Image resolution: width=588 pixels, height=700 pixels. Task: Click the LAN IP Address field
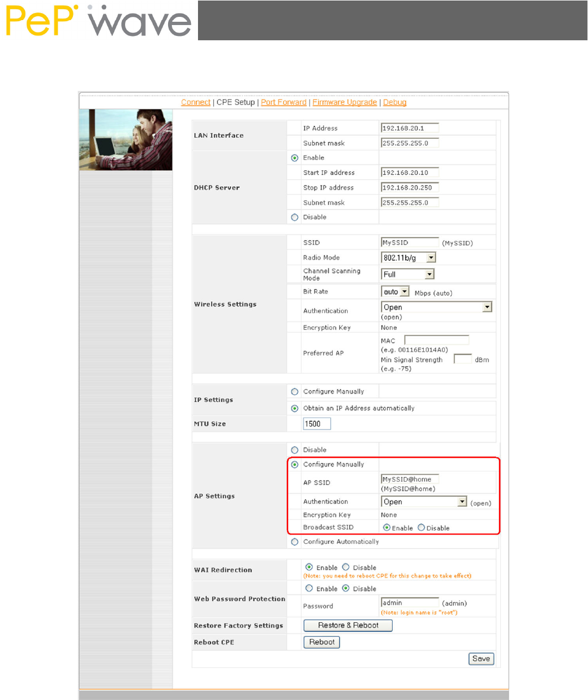click(410, 128)
